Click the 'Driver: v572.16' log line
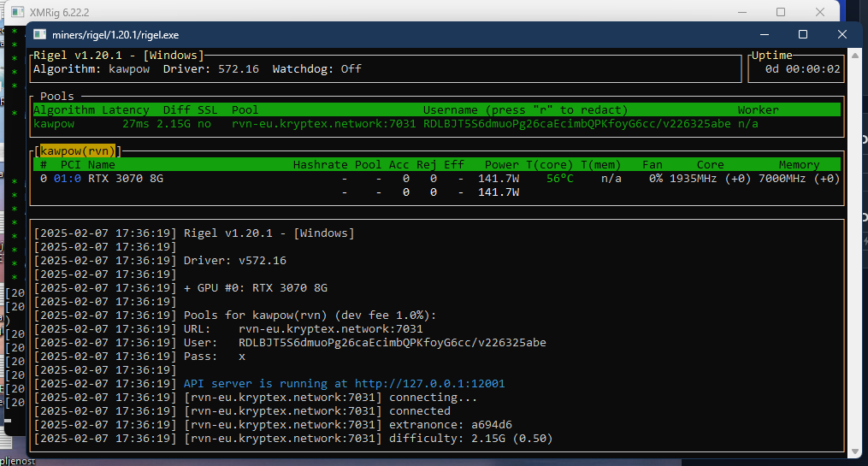Image resolution: width=868 pixels, height=466 pixels. (x=235, y=261)
